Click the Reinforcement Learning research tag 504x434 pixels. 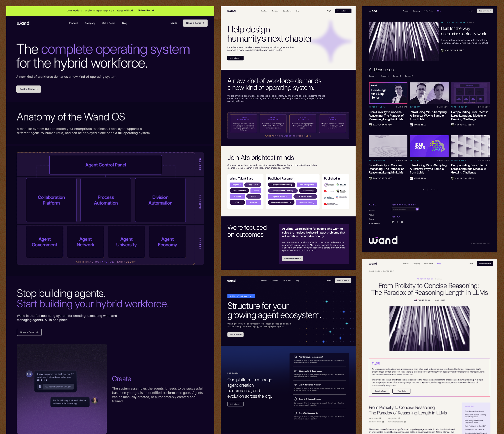click(x=282, y=185)
